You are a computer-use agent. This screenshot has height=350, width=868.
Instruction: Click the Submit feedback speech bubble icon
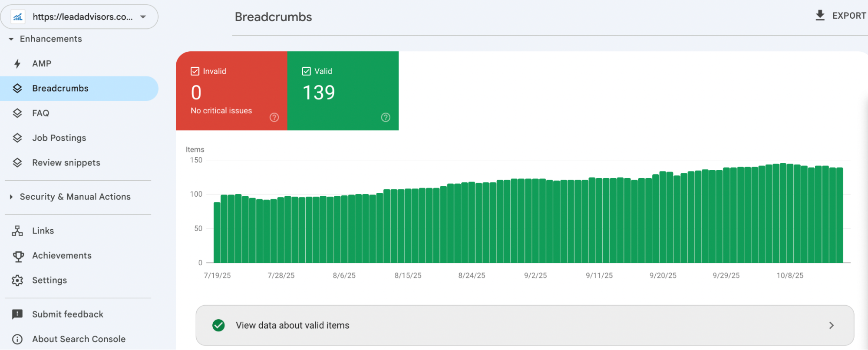(x=17, y=314)
